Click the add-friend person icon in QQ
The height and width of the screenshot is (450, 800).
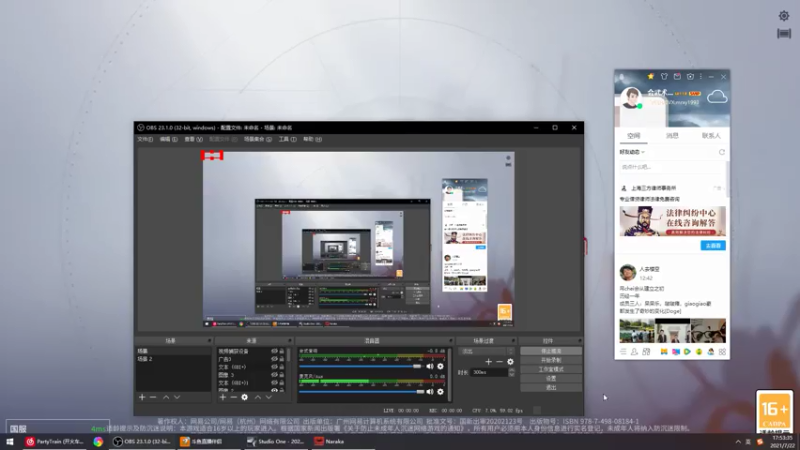(634, 352)
